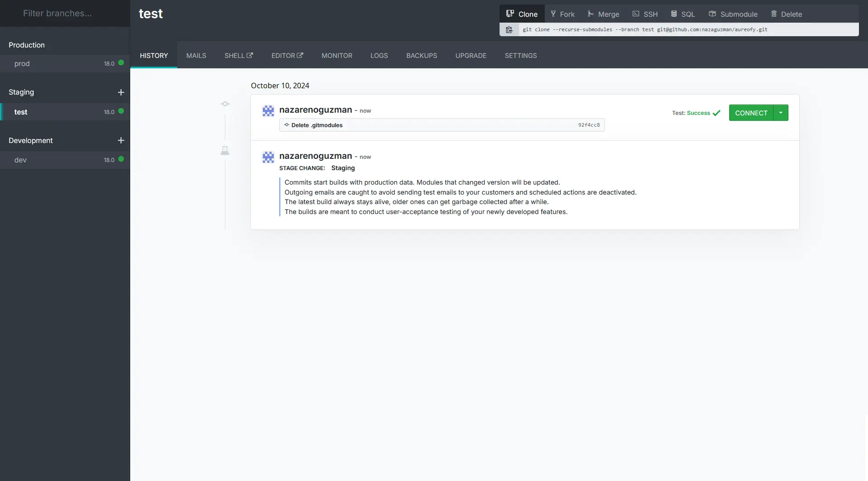Focus the Filter branches input
The height and width of the screenshot is (481, 868).
65,14
